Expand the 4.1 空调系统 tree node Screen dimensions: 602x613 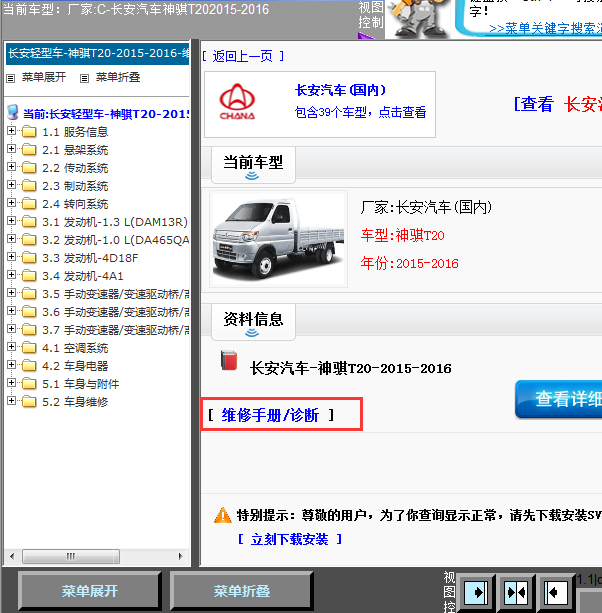[x=11, y=346]
